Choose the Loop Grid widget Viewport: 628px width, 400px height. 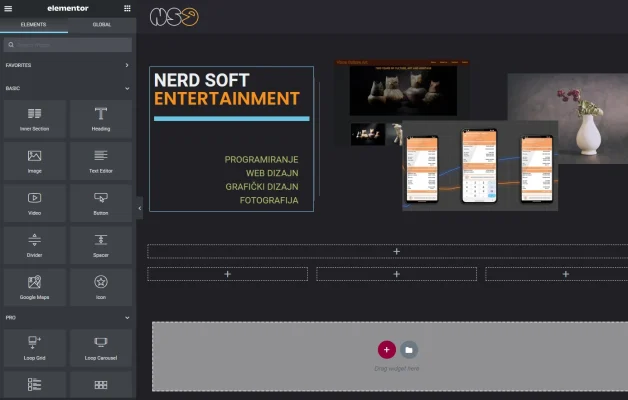tap(34, 347)
